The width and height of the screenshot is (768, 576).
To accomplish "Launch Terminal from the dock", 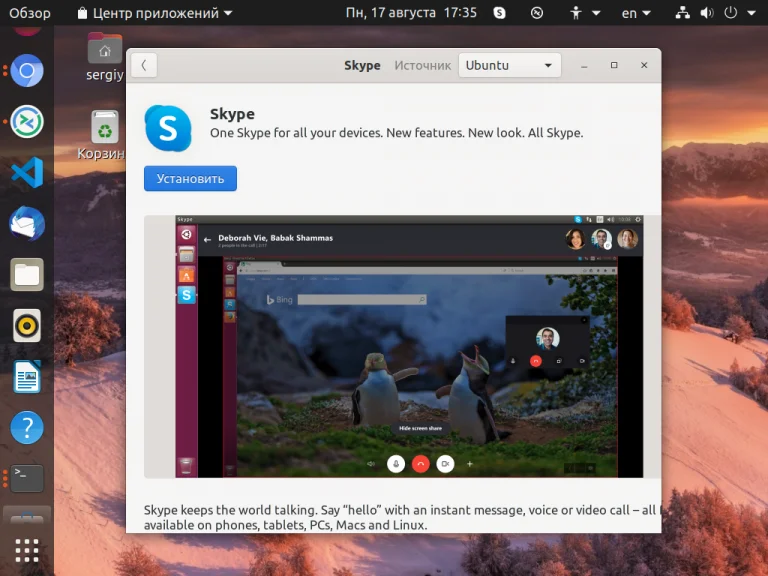I will [27, 478].
